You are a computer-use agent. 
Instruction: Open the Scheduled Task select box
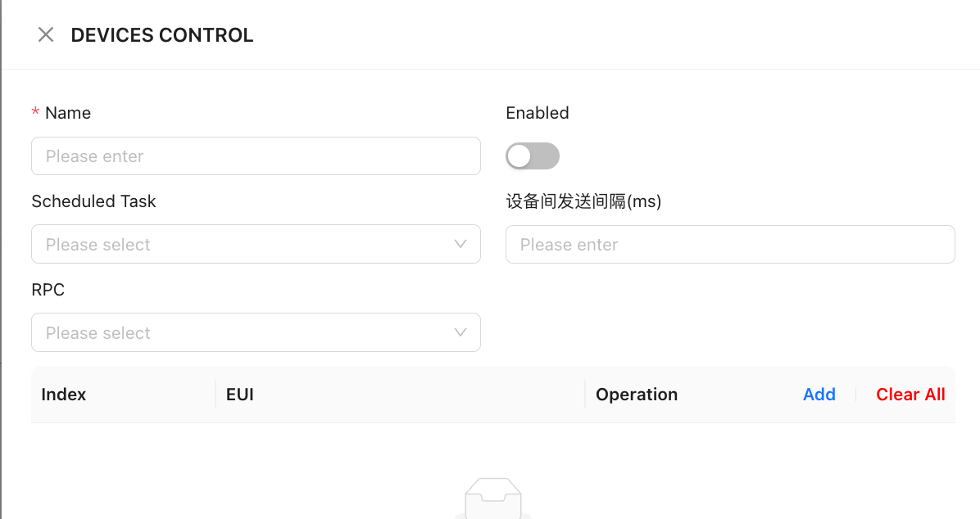pos(246,244)
